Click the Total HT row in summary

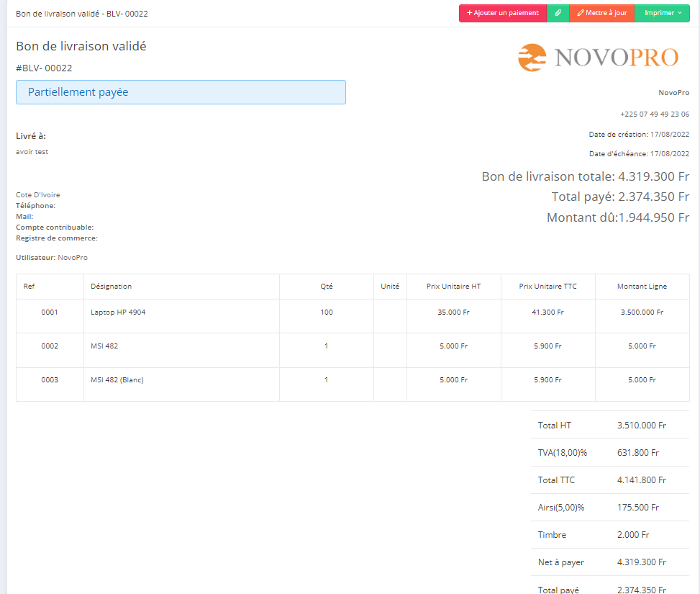609,426
